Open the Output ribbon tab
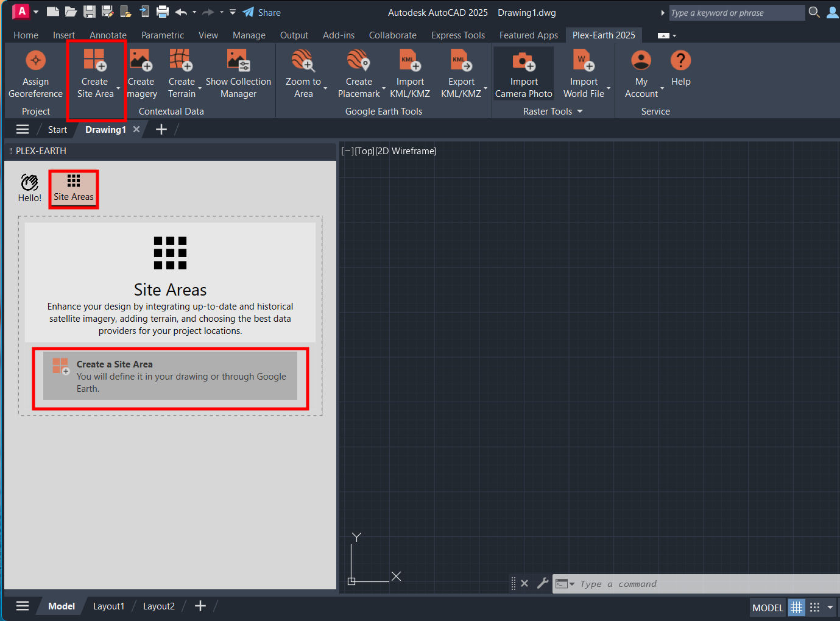This screenshot has height=621, width=840. click(x=294, y=35)
